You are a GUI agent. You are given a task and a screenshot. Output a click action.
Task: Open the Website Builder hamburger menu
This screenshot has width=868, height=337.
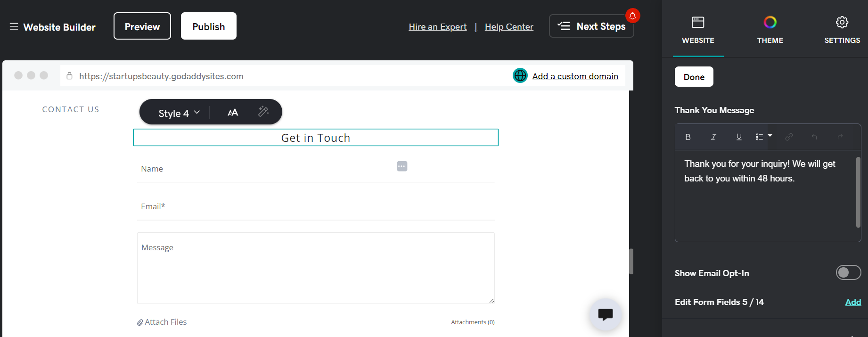coord(14,27)
